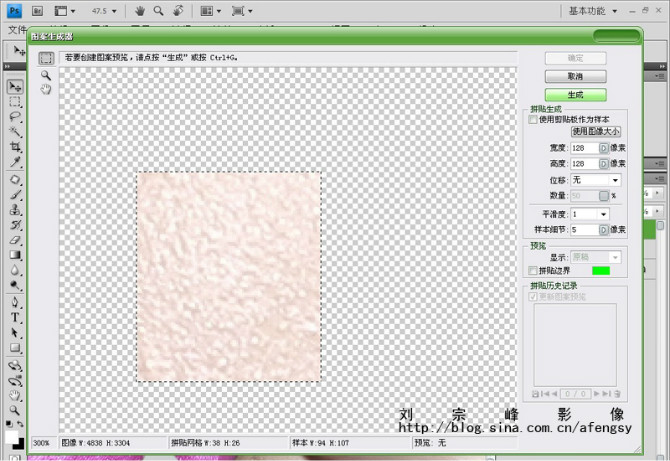Delete tile with history trash icon

click(x=617, y=393)
